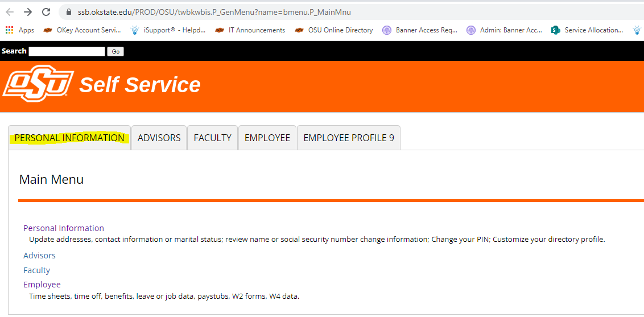Open the Advisors menu link
The height and width of the screenshot is (317, 644).
39,256
